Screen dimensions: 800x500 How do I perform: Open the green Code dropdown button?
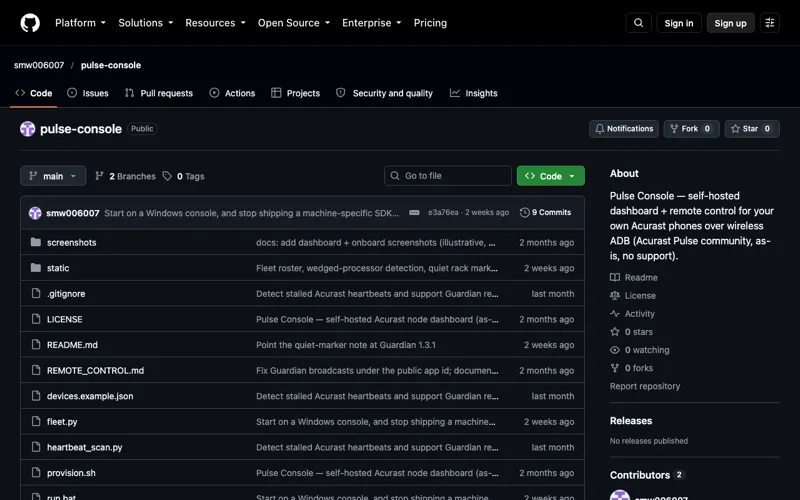[551, 176]
